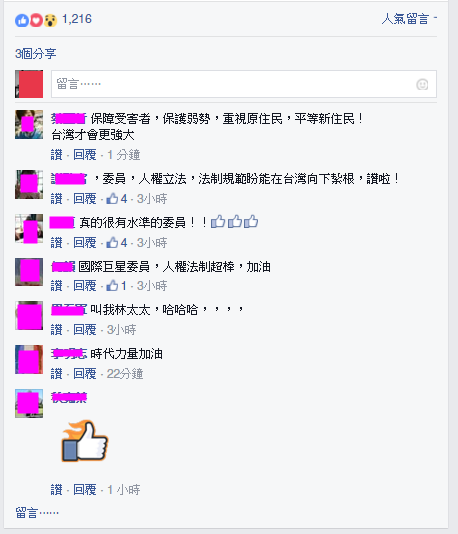
Task: Click the bottom 留言…… link
Action: pyautogui.click(x=37, y=512)
